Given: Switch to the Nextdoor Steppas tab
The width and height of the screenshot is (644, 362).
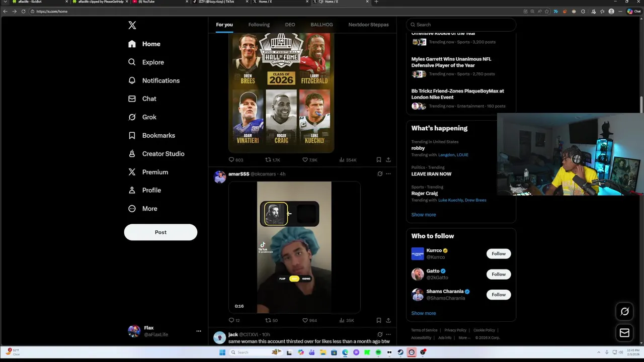Looking at the screenshot, I should click(368, 25).
